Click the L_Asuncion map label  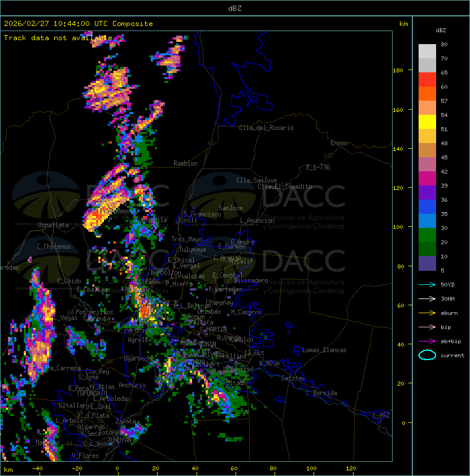point(257,220)
